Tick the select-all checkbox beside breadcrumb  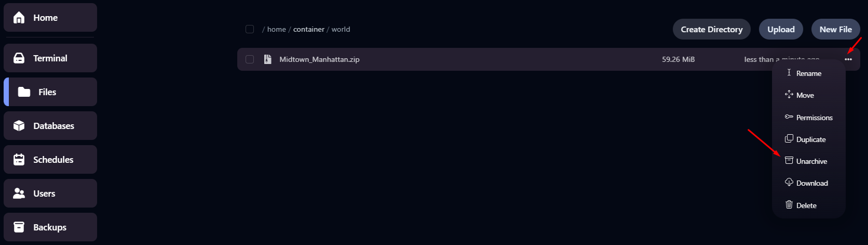pos(250,29)
